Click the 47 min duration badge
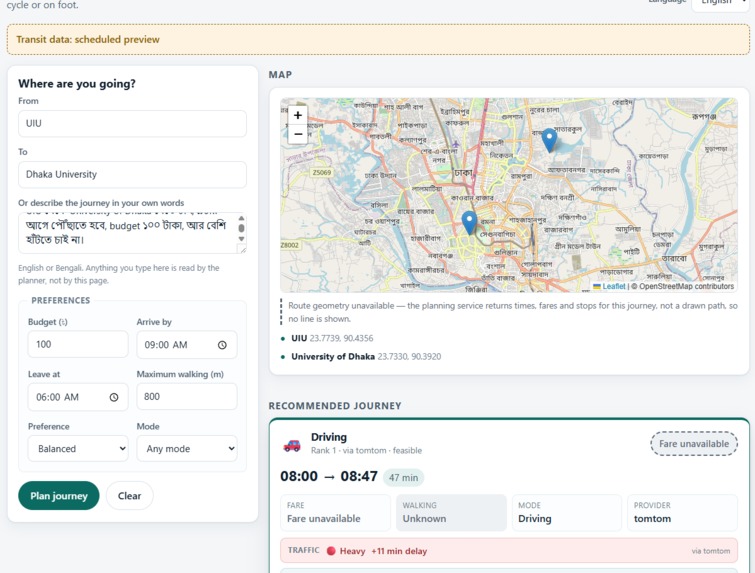Viewport: 755px width, 573px height. click(x=404, y=477)
